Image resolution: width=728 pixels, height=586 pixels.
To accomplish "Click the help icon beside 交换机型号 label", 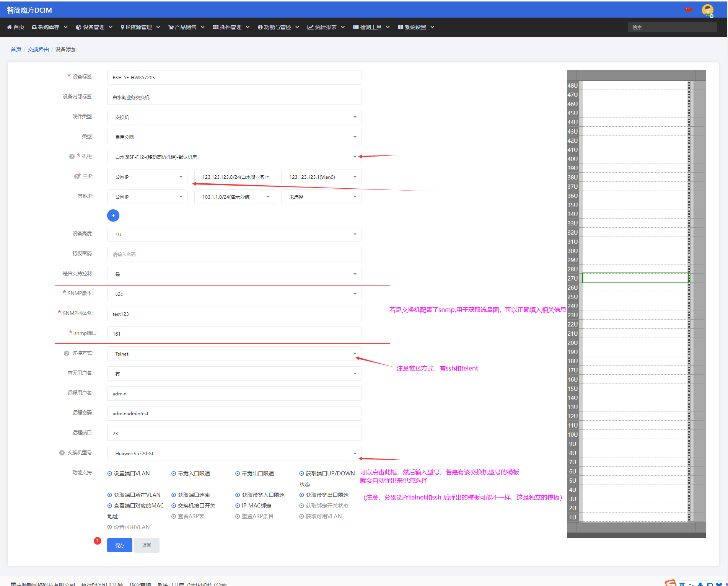I will pos(62,453).
